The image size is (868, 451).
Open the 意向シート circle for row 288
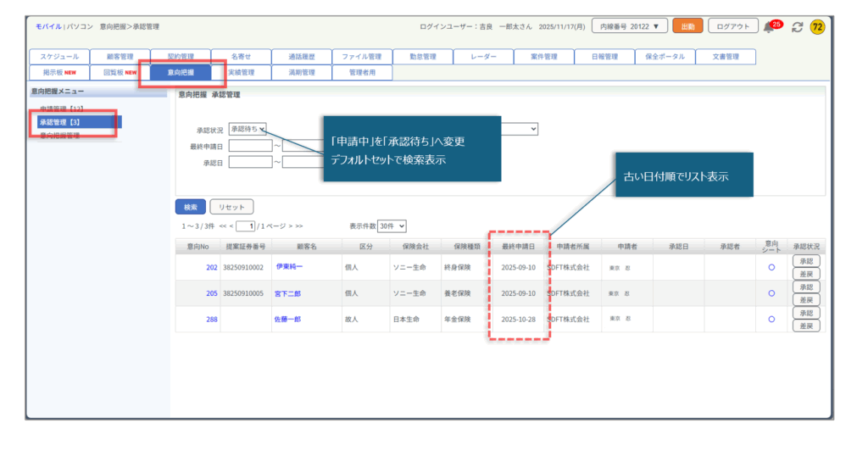771,320
